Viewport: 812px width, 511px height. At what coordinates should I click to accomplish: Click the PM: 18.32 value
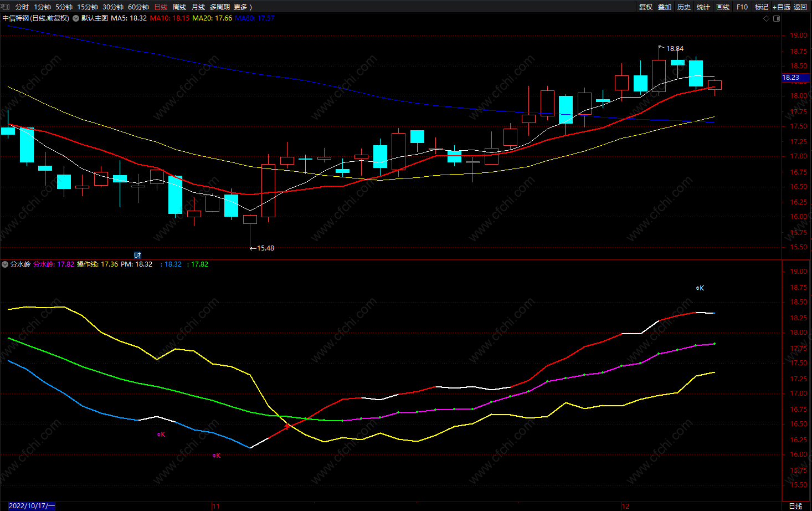[137, 264]
